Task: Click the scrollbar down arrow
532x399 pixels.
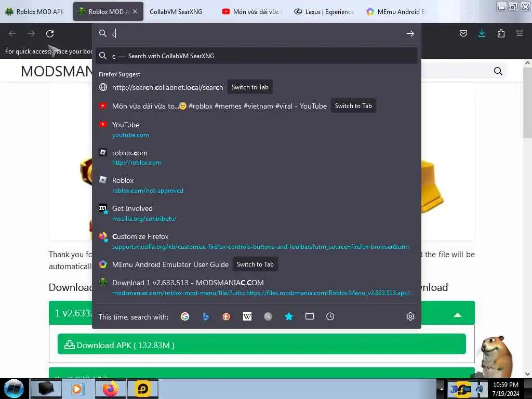Action: point(527,374)
